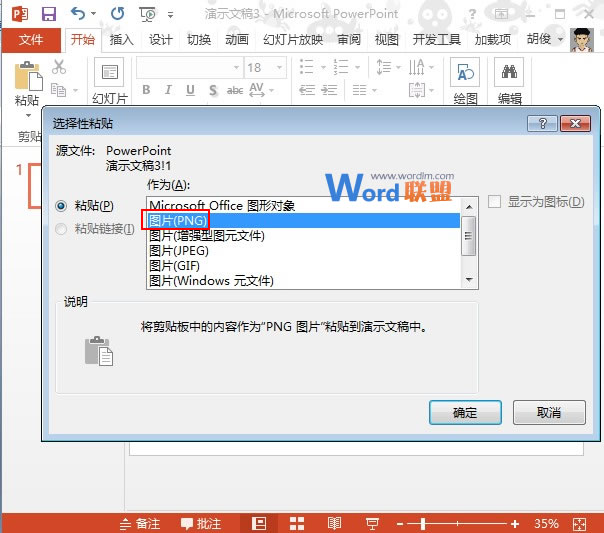The width and height of the screenshot is (604, 533).
Task: Click the Align Text icon
Action: pyautogui.click(x=417, y=90)
